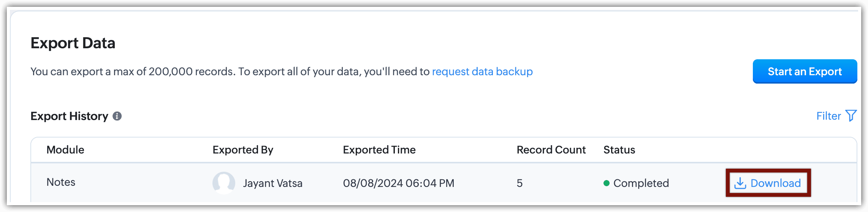The image size is (868, 212).
Task: Click the Jayant Vatsa name
Action: tap(272, 183)
